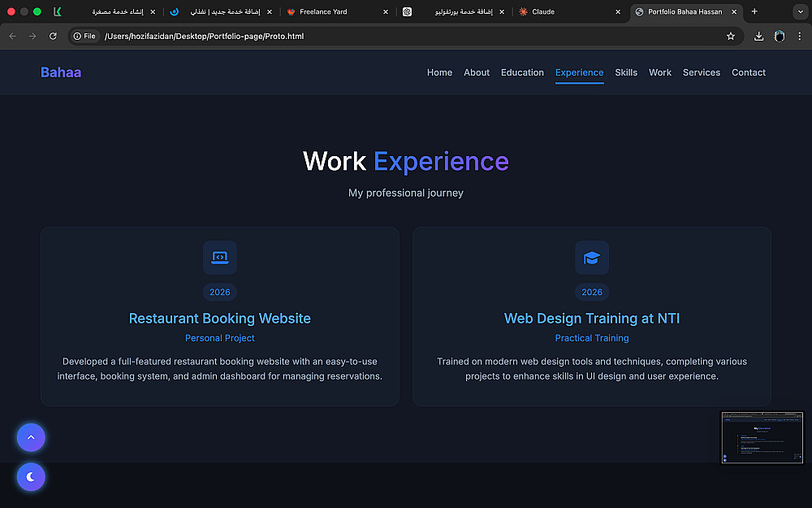Toggle dark mode with the moon button
The width and height of the screenshot is (812, 508).
click(x=31, y=477)
